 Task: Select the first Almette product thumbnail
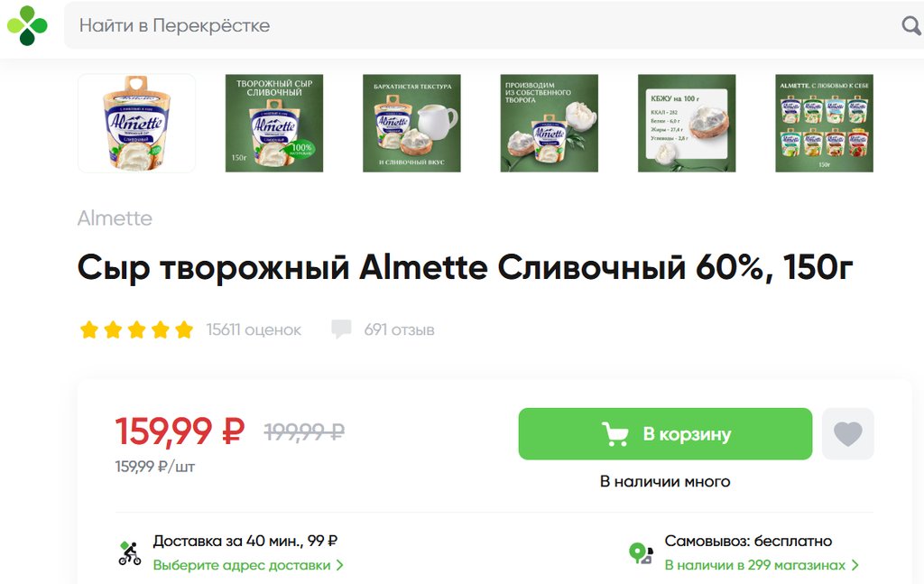137,123
